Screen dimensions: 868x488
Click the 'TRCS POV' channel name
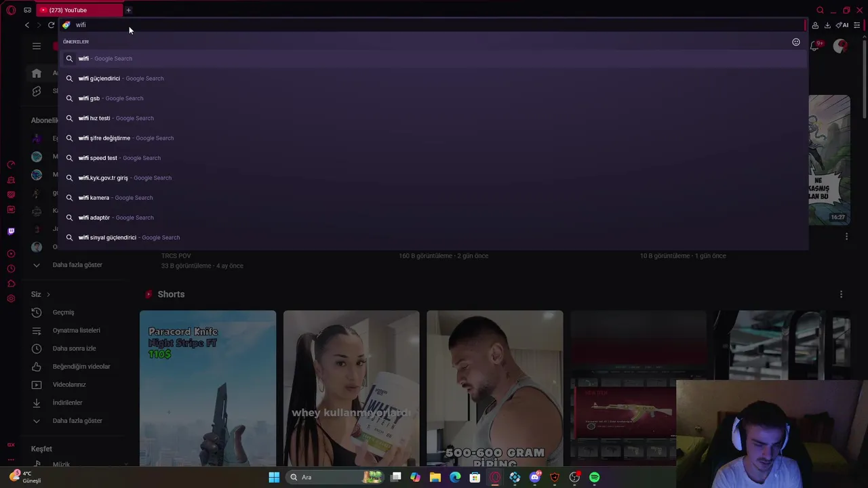tap(176, 256)
